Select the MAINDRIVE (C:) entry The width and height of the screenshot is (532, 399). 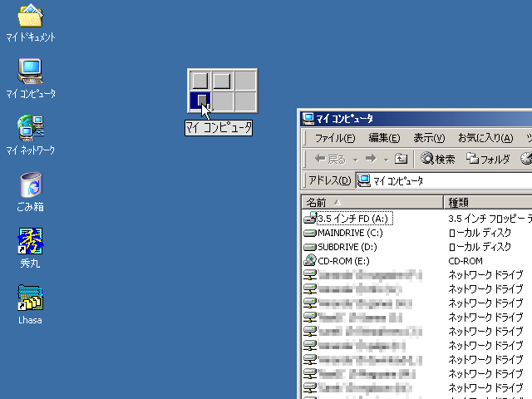(x=350, y=233)
